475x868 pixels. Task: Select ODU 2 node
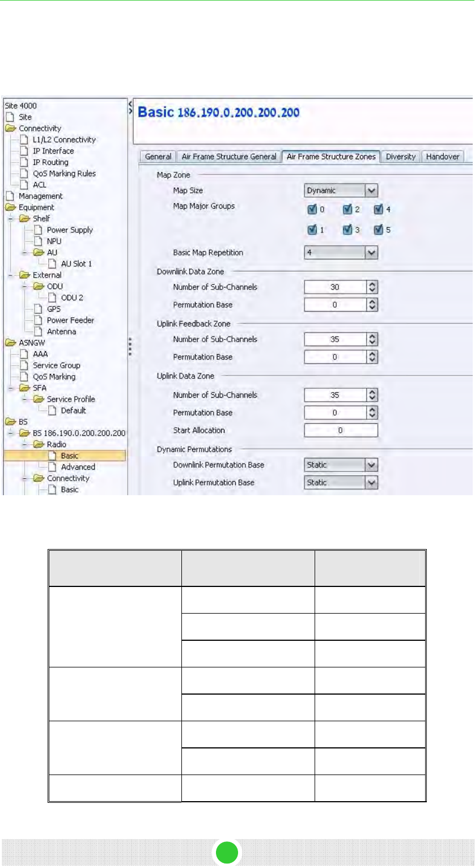(x=72, y=297)
